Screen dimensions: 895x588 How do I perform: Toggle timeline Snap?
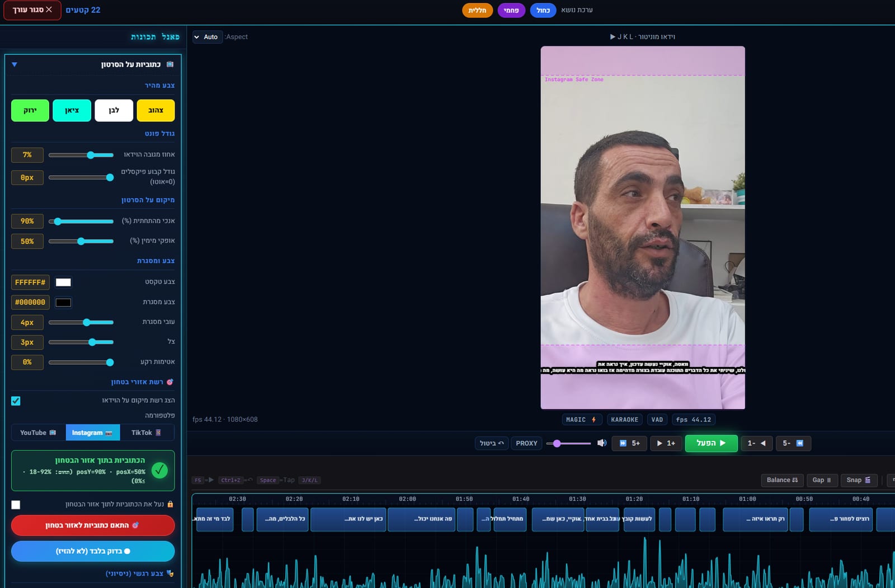(858, 480)
